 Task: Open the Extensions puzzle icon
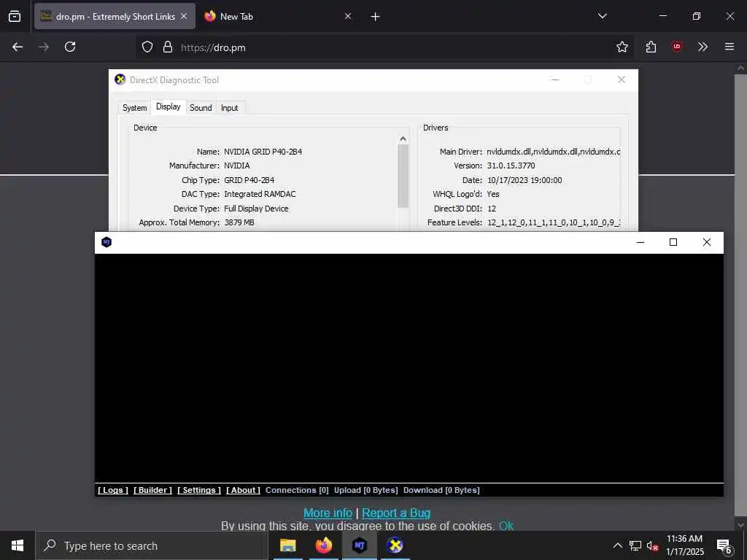(x=651, y=47)
